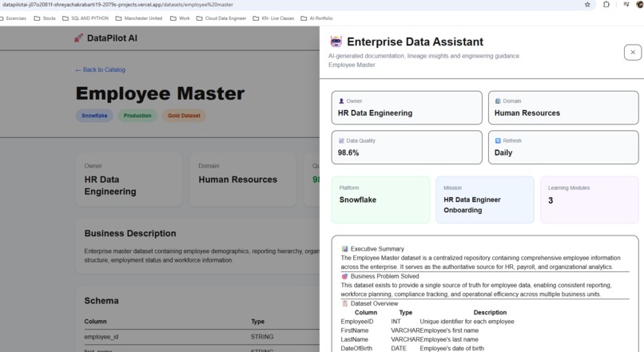Viewport: 644px width, 352px height.
Task: Click the Business Problem Solved heading text
Action: coord(385,276)
